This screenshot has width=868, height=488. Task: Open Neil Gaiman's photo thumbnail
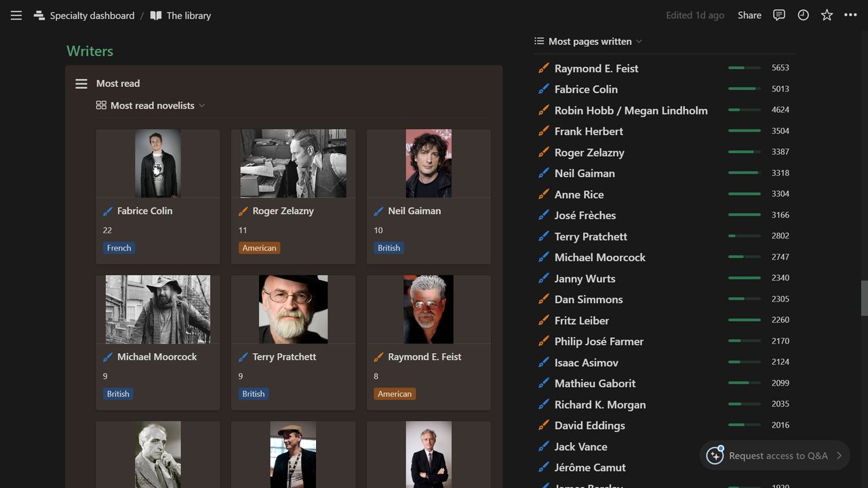pyautogui.click(x=428, y=163)
